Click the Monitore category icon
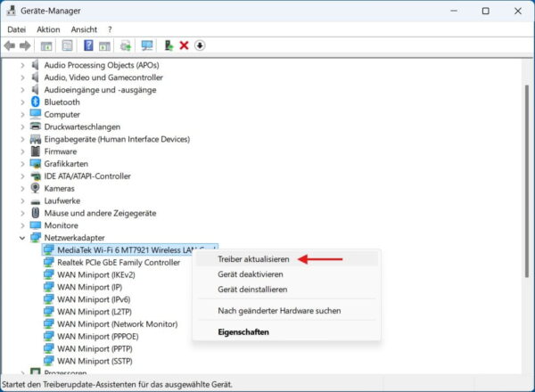 coord(36,225)
